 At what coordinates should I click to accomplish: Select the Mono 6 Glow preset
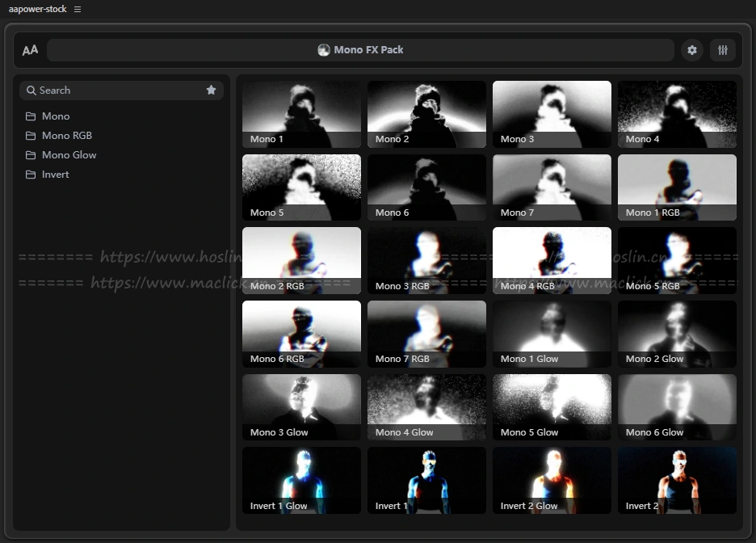coord(677,407)
